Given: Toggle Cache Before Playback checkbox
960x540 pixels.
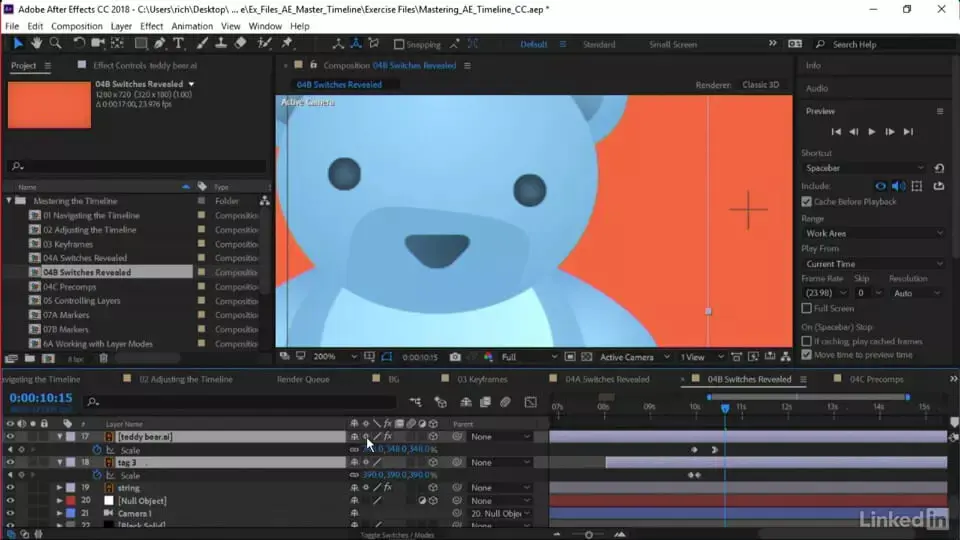Looking at the screenshot, I should [x=806, y=201].
